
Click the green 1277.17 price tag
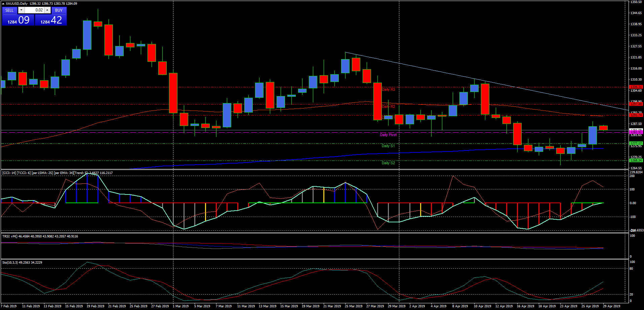(636, 143)
